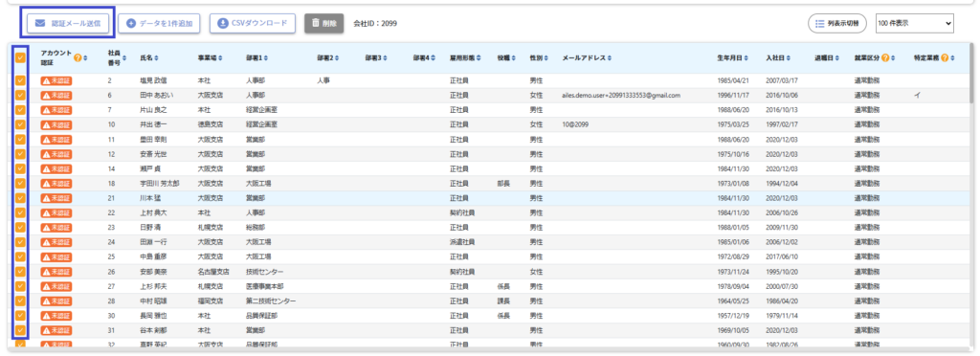Select the name 安斎 光世
980x356 pixels.
[154, 154]
